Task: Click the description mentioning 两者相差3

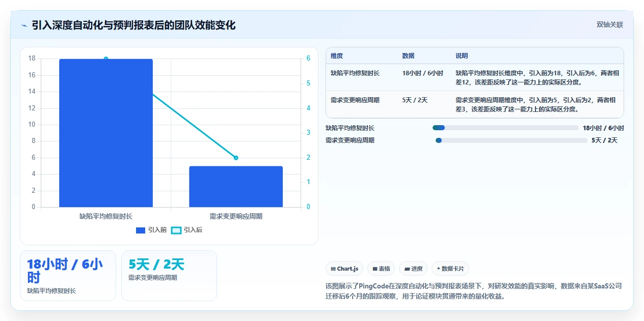Action: point(535,104)
